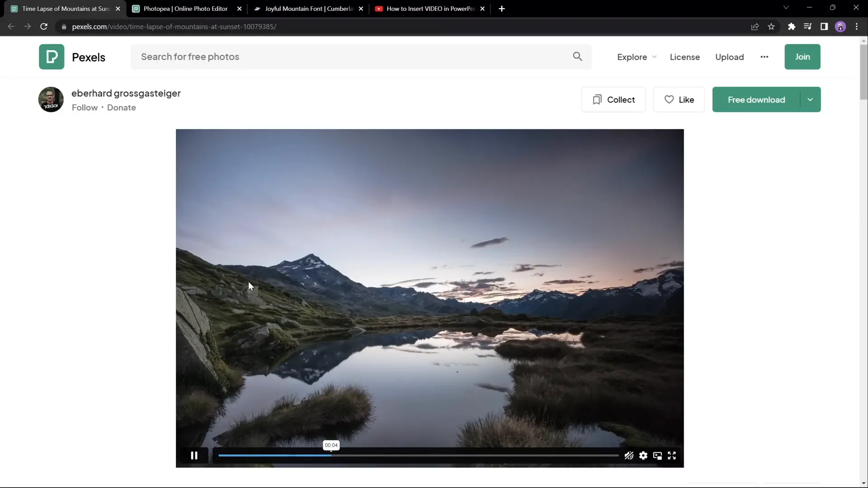This screenshot has height=488, width=868.
Task: Pause the playing video
Action: click(194, 455)
